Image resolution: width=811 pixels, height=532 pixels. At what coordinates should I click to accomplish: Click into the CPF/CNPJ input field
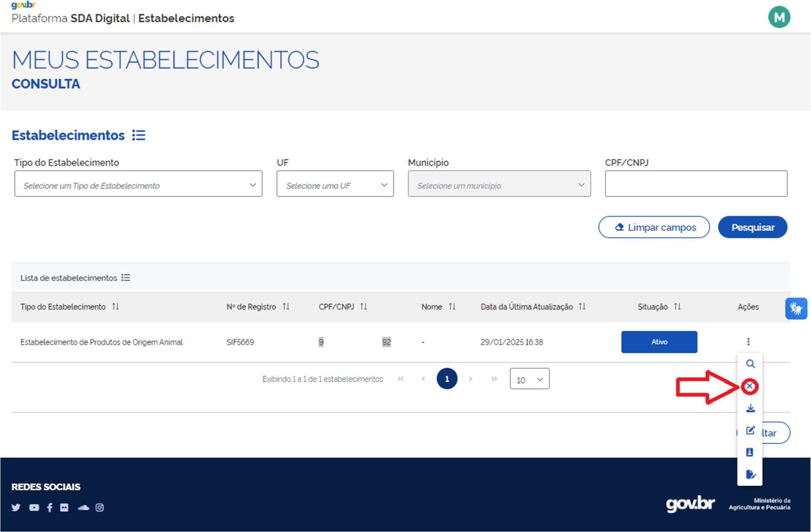click(x=696, y=184)
